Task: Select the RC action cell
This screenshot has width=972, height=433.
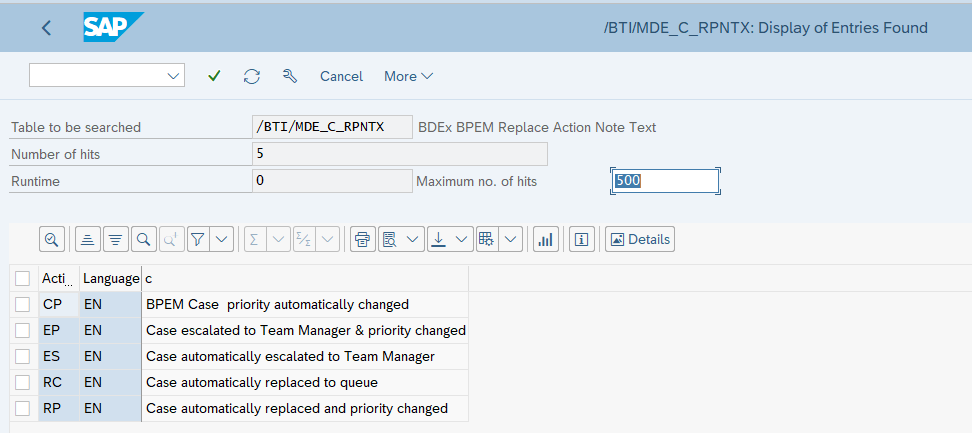Action: coord(59,382)
